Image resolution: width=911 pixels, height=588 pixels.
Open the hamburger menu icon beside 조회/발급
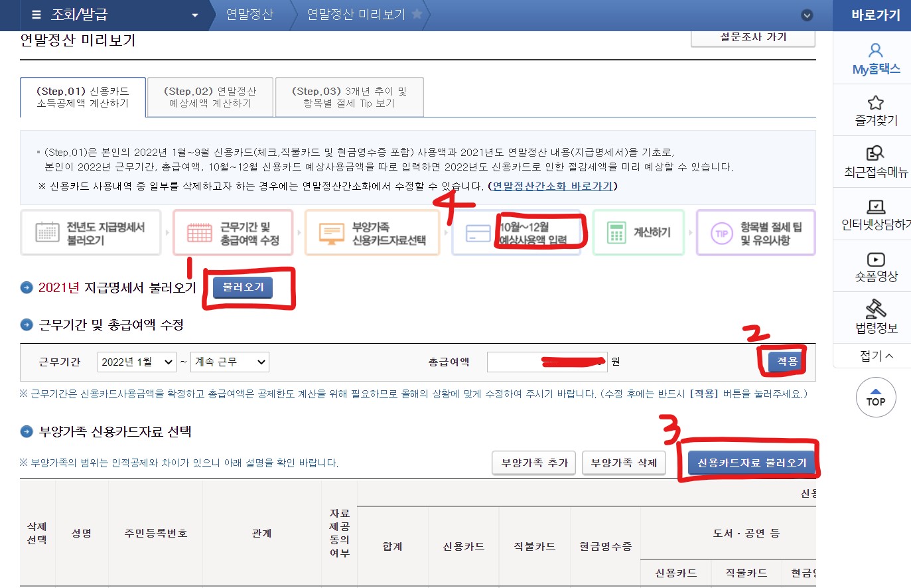pyautogui.click(x=36, y=15)
